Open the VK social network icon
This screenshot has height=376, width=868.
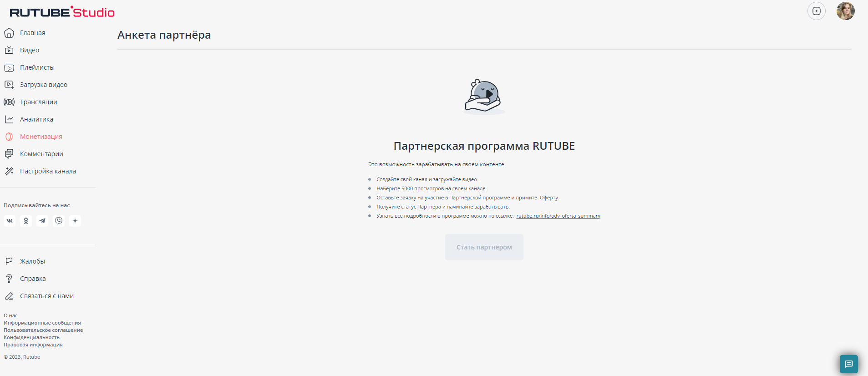pyautogui.click(x=10, y=221)
